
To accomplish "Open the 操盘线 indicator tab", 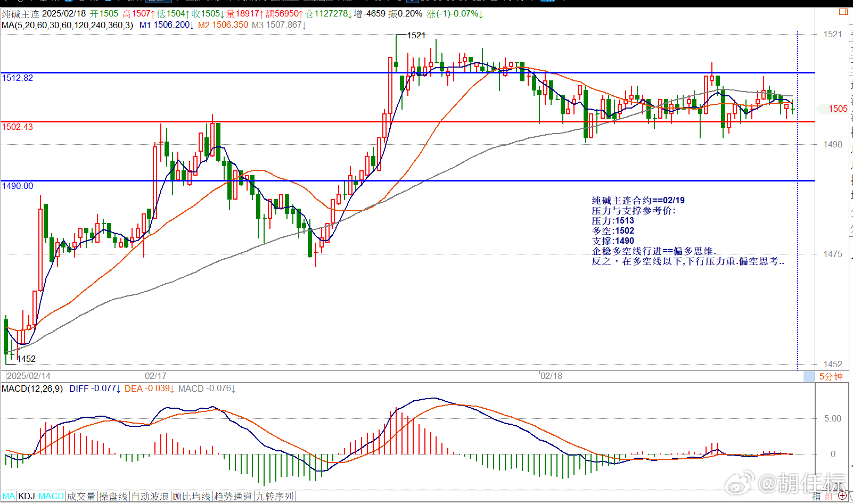I will tap(113, 497).
